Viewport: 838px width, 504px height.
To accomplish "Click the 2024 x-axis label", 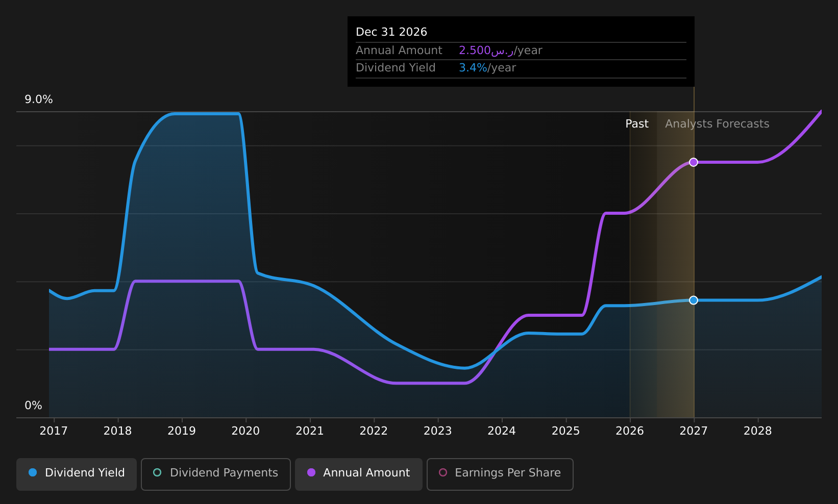I will click(502, 431).
